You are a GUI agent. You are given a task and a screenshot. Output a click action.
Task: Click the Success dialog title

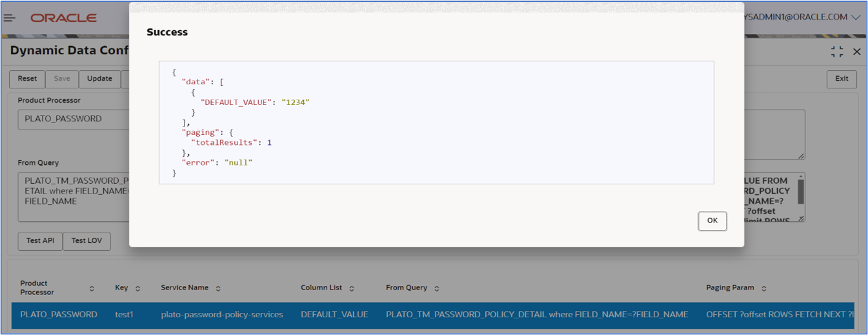(x=167, y=32)
